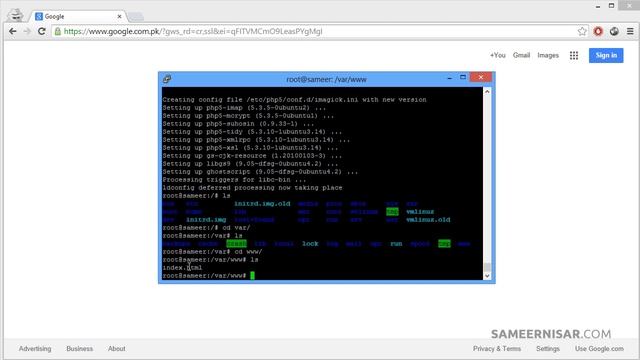Click the 'Creating config file' line
The height and width of the screenshot is (360, 640).
point(294,100)
